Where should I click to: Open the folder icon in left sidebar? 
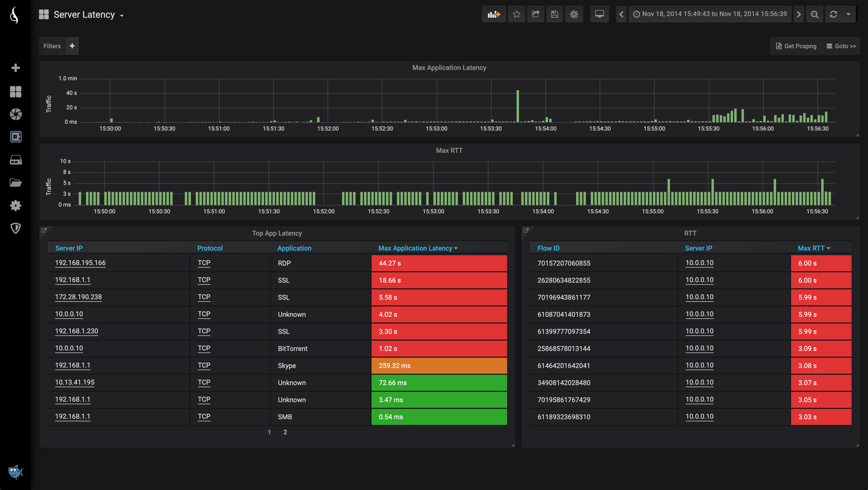[15, 183]
